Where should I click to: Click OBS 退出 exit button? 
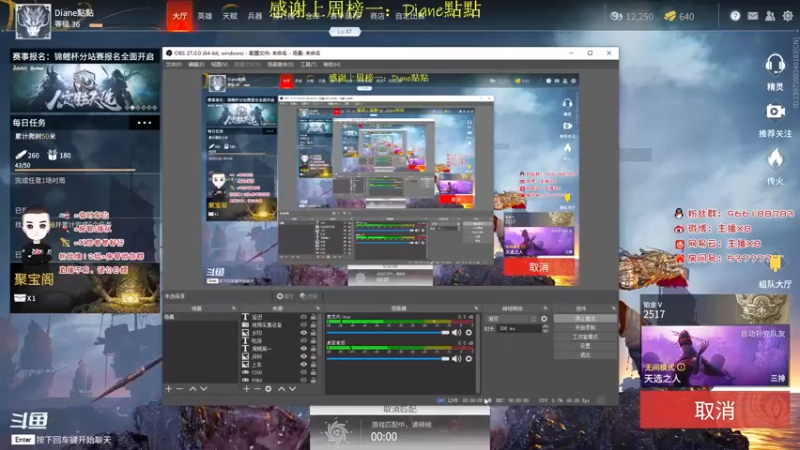585,355
